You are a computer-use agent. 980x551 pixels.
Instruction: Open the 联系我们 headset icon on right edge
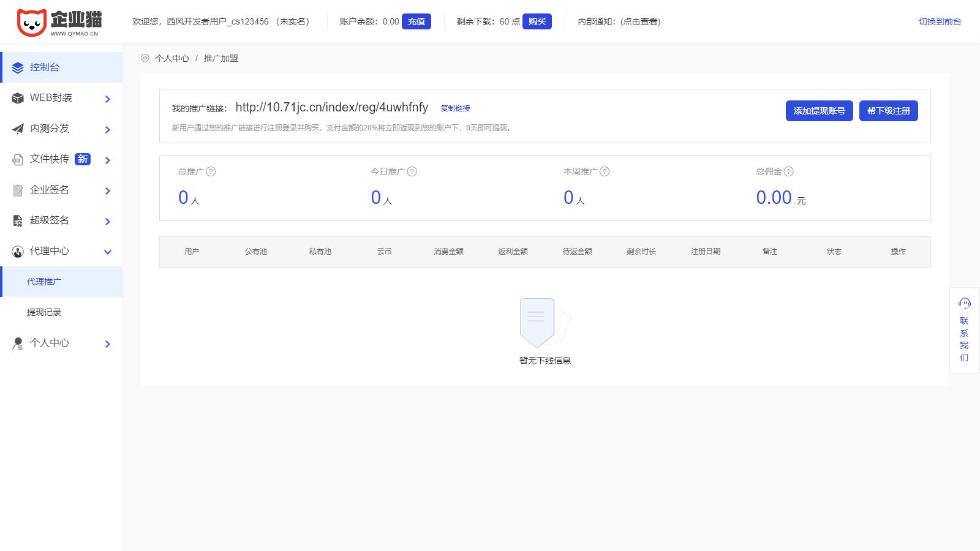(965, 302)
